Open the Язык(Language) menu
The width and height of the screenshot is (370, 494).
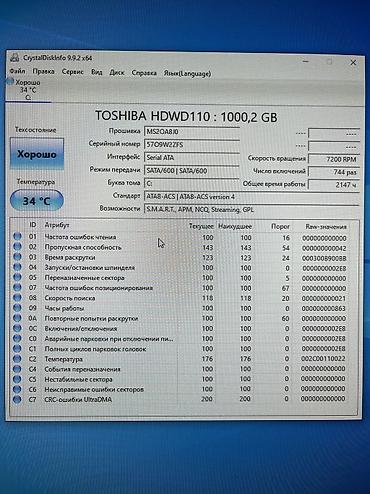click(x=187, y=73)
